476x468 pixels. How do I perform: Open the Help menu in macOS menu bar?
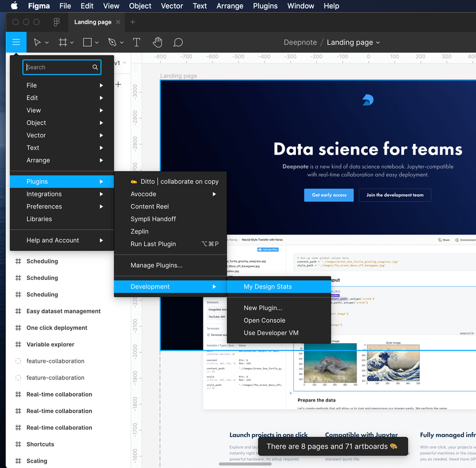(x=331, y=6)
